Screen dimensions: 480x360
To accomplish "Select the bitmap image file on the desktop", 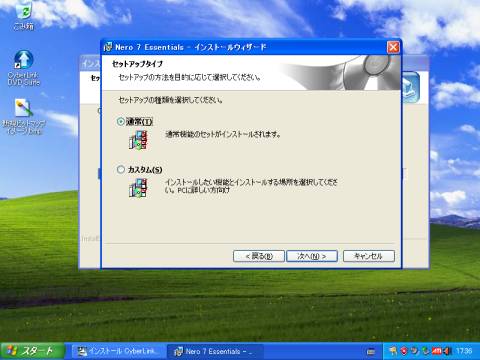I will click(x=24, y=116).
